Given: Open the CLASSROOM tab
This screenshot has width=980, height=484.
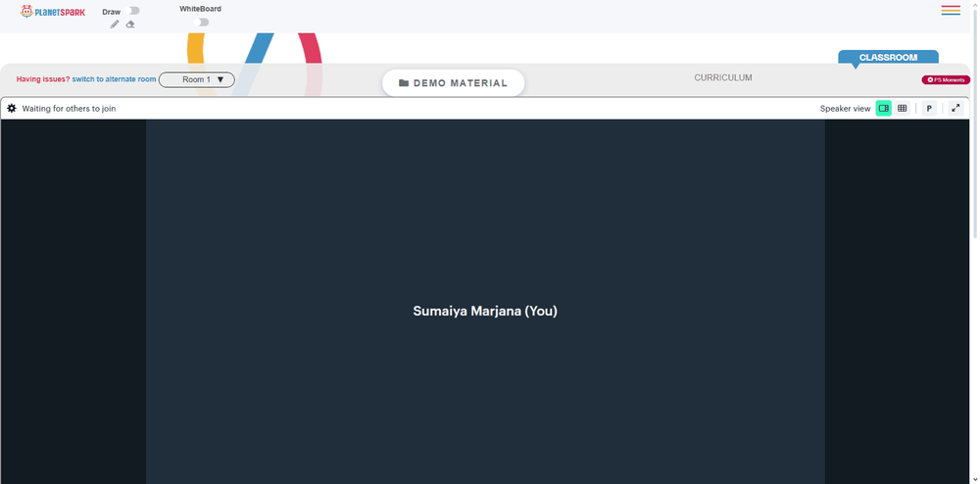Looking at the screenshot, I should pos(888,57).
